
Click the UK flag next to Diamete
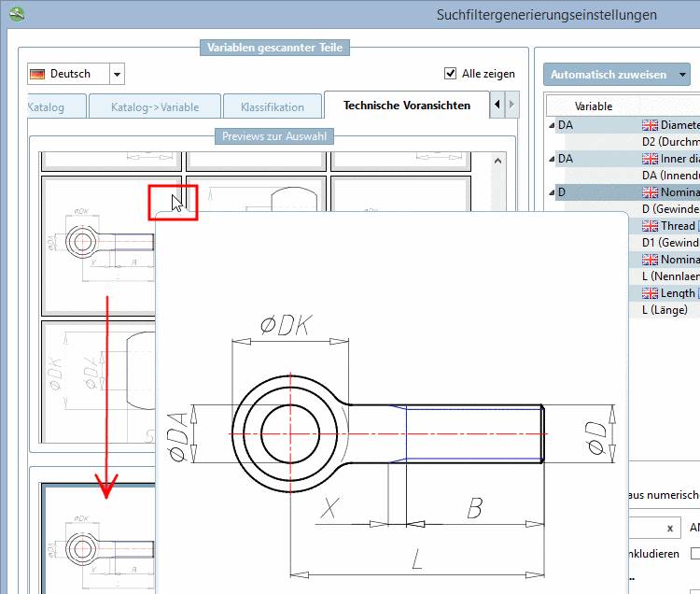[650, 125]
